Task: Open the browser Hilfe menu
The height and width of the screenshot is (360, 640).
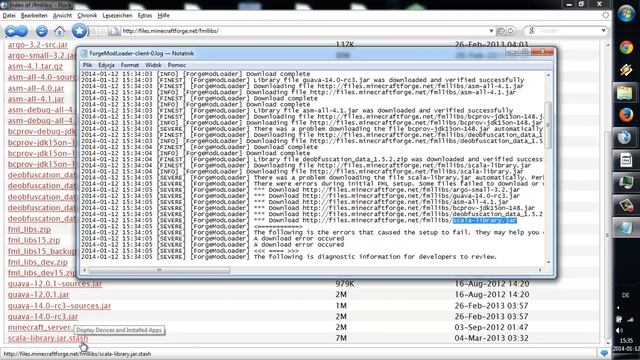Action: point(163,15)
